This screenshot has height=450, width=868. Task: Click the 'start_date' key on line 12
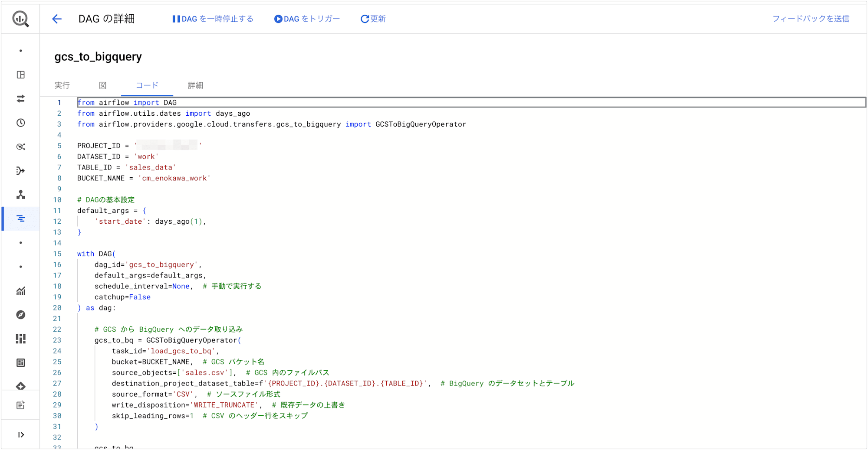pos(121,222)
